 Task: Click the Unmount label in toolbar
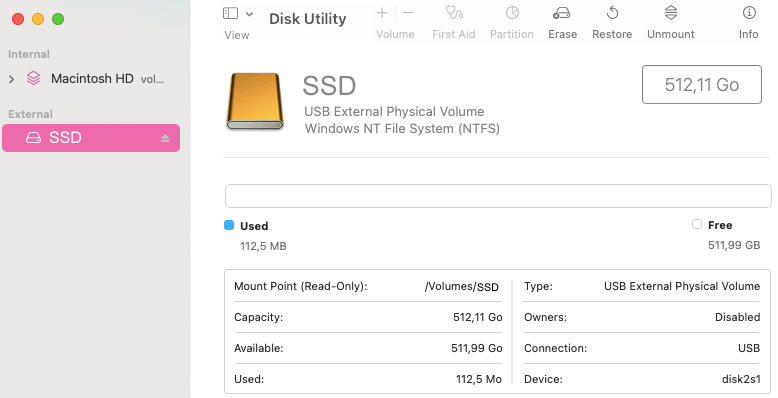point(671,34)
